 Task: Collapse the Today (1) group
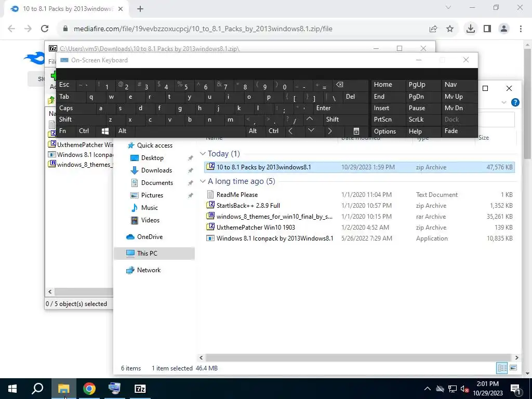click(203, 154)
